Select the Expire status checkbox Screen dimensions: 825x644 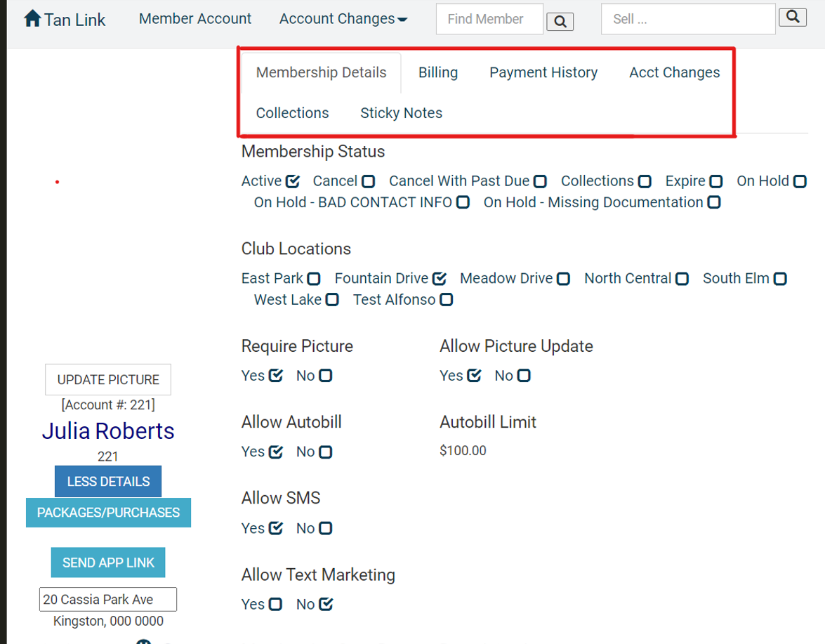(x=715, y=181)
